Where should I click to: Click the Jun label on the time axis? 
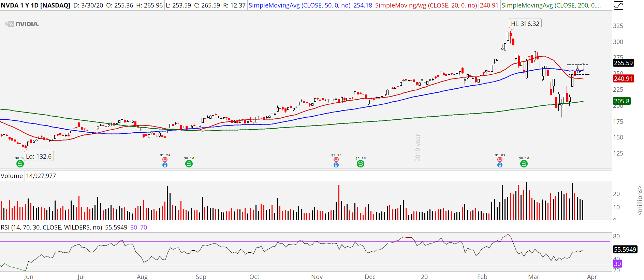pyautogui.click(x=29, y=277)
